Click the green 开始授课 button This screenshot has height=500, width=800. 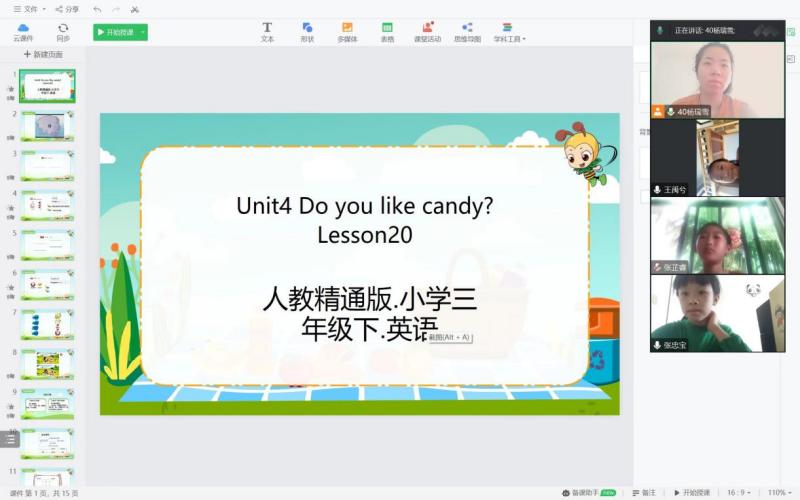(116, 32)
